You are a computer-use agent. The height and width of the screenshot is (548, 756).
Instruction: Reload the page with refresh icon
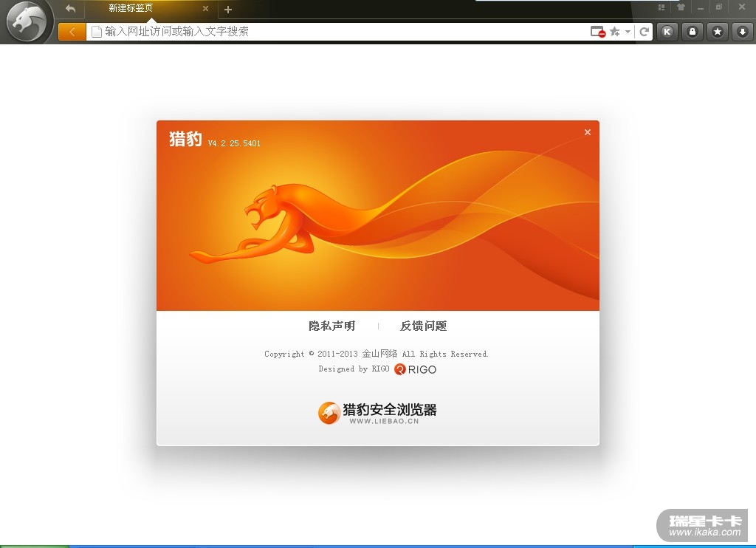tap(644, 32)
